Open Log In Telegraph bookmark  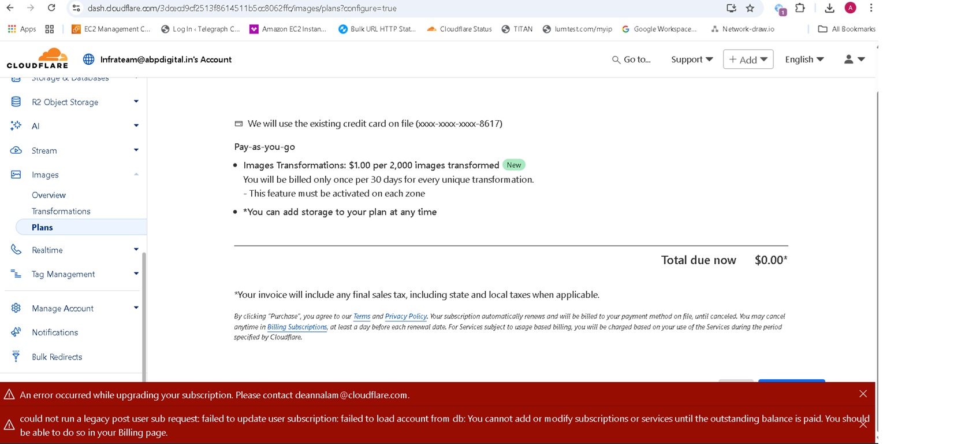(x=200, y=29)
